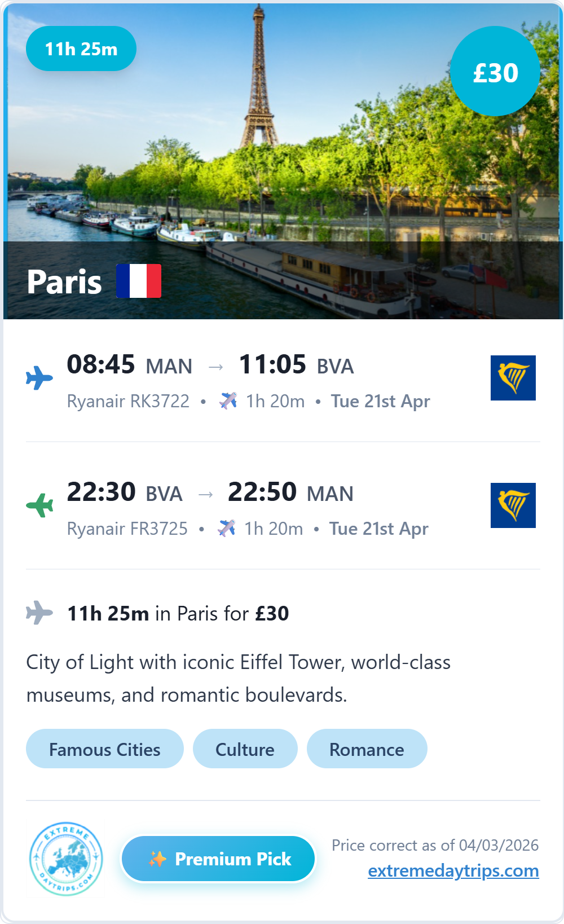Click the French flag icon next to Paris
This screenshot has width=564, height=924.
pyautogui.click(x=139, y=281)
